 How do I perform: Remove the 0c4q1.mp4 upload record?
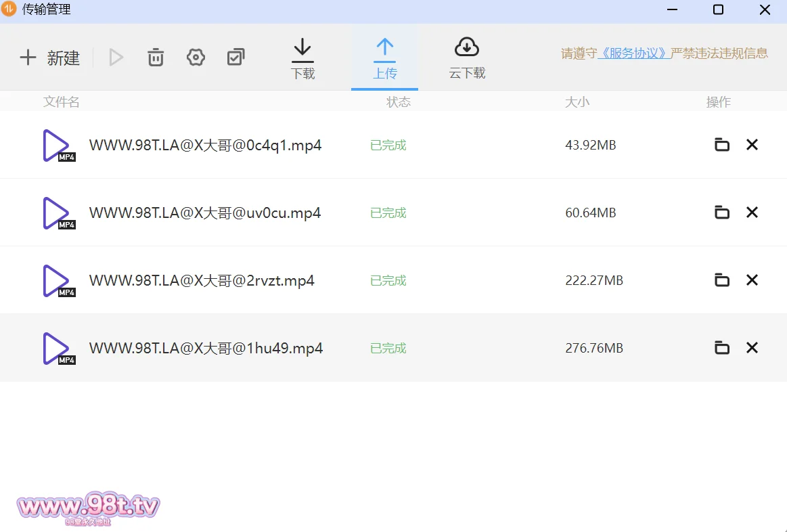[752, 145]
